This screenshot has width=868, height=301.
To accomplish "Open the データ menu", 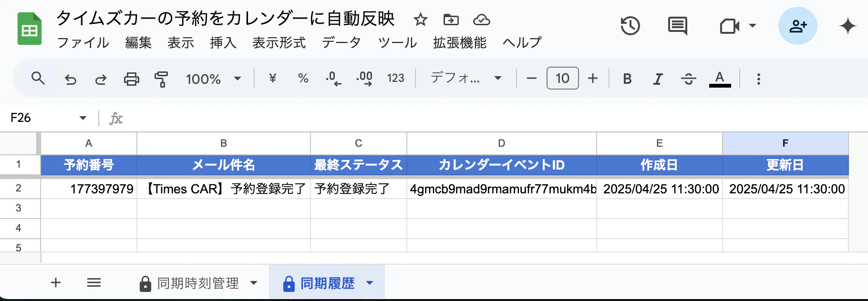I will [x=341, y=42].
